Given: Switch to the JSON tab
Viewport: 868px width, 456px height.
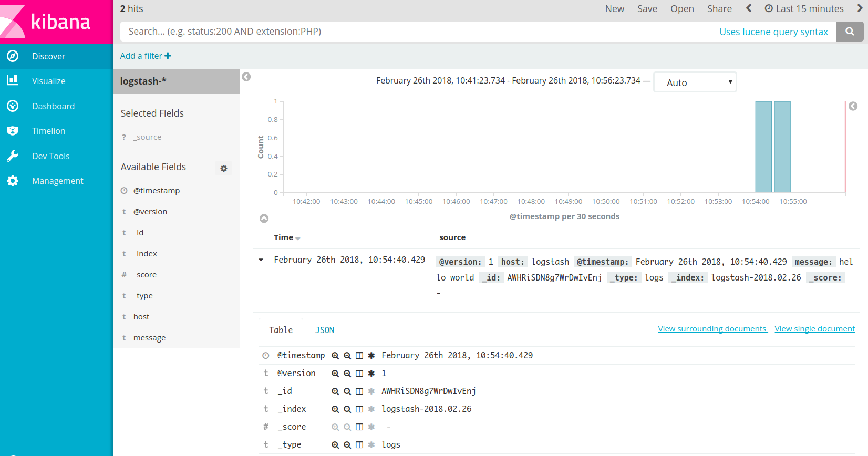Looking at the screenshot, I should (325, 330).
